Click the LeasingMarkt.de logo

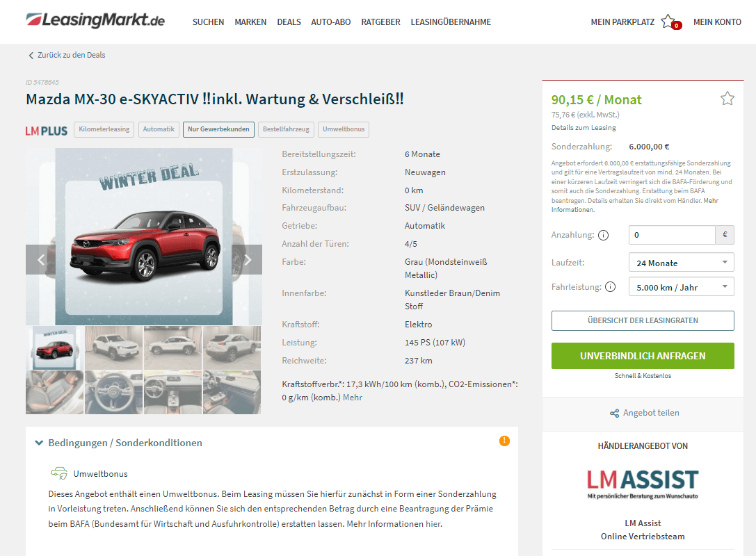95,20
